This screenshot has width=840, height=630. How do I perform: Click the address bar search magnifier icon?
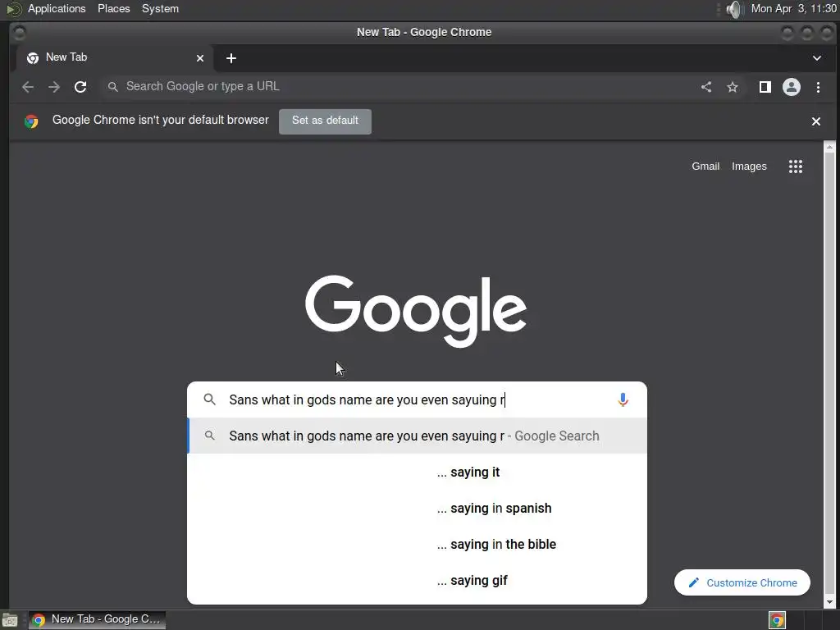click(x=112, y=87)
